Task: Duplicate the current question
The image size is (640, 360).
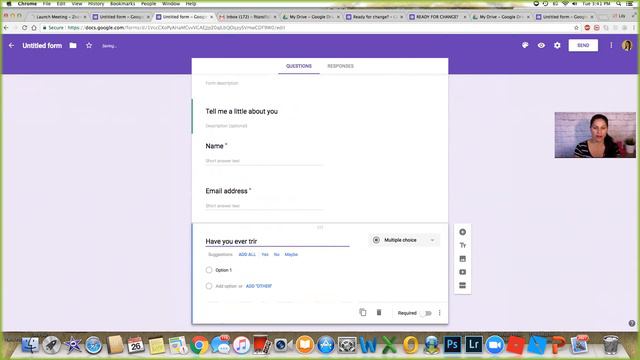Action: pyautogui.click(x=363, y=313)
